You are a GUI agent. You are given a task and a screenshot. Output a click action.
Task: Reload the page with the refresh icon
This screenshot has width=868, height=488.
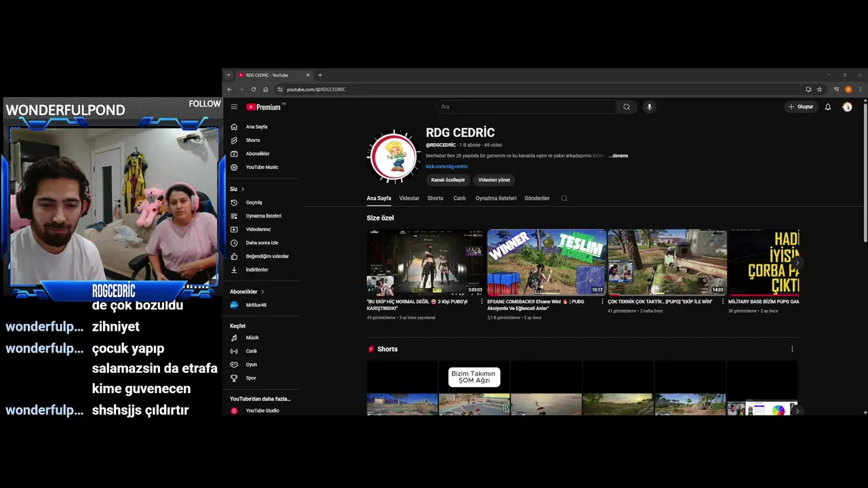pos(254,89)
